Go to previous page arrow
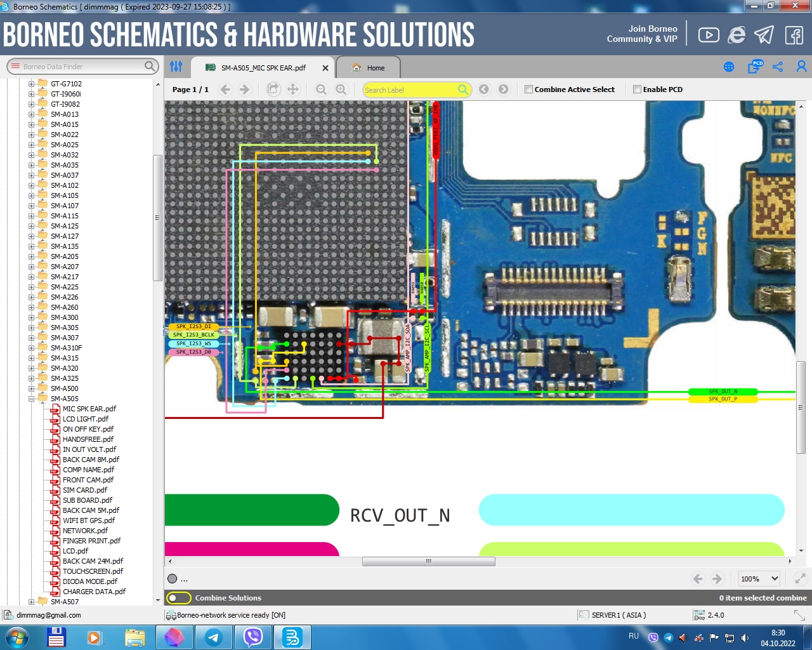The image size is (812, 650). (x=225, y=90)
